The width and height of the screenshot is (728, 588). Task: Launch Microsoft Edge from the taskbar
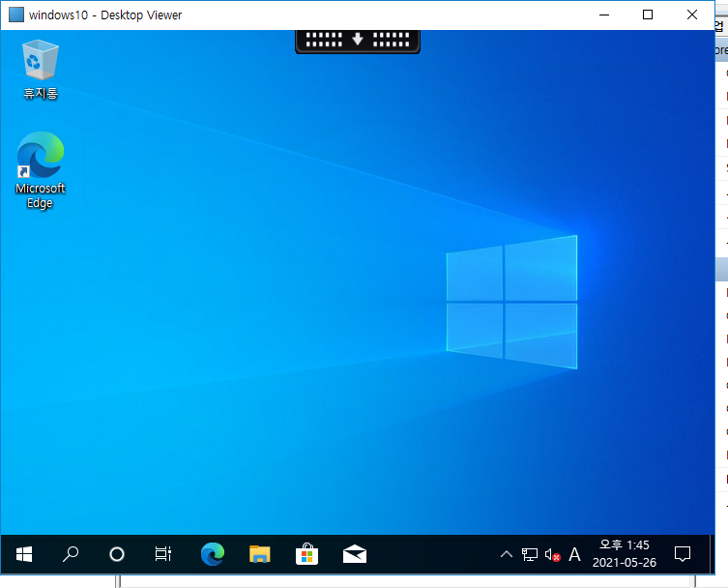213,554
